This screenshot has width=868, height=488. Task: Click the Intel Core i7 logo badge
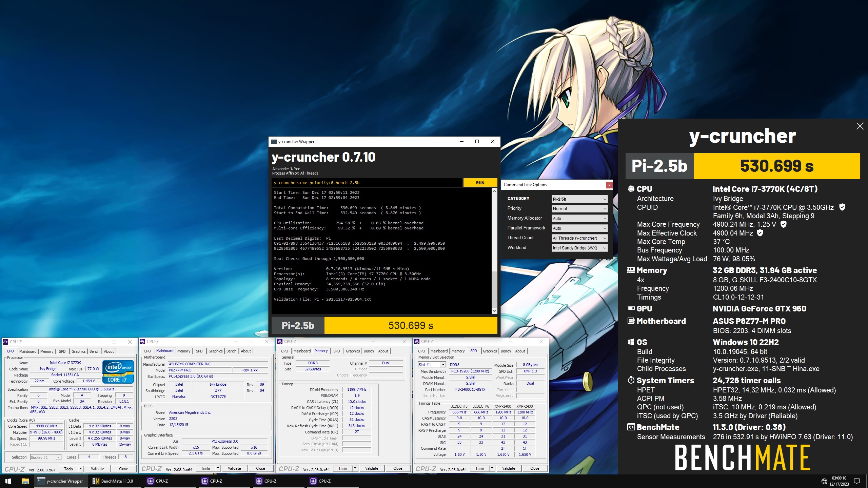118,372
